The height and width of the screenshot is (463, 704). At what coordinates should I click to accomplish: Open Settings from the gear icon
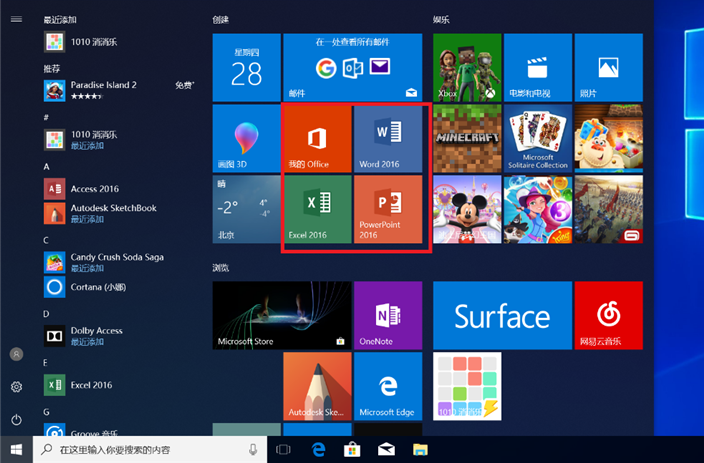[x=17, y=387]
